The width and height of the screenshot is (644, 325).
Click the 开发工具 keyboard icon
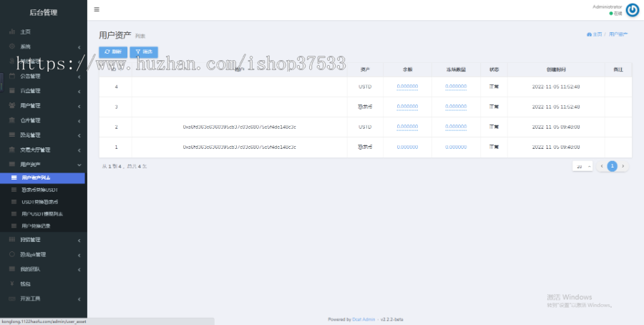tap(12, 299)
